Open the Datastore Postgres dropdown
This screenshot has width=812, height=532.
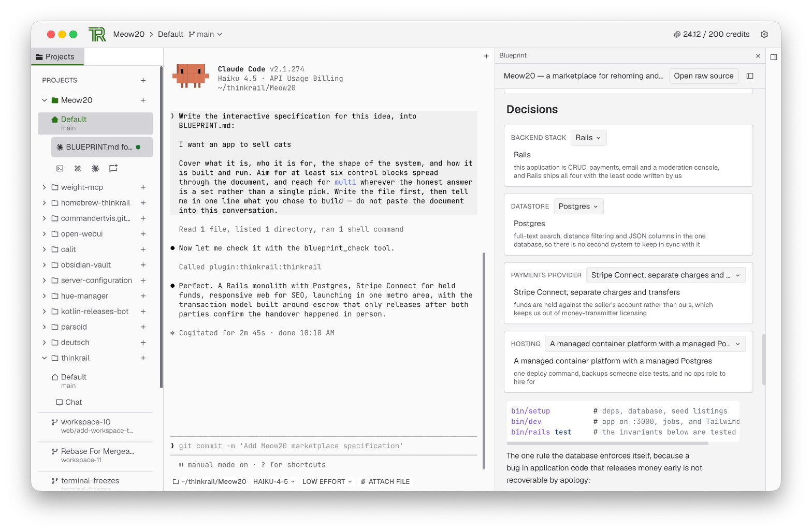tap(578, 206)
